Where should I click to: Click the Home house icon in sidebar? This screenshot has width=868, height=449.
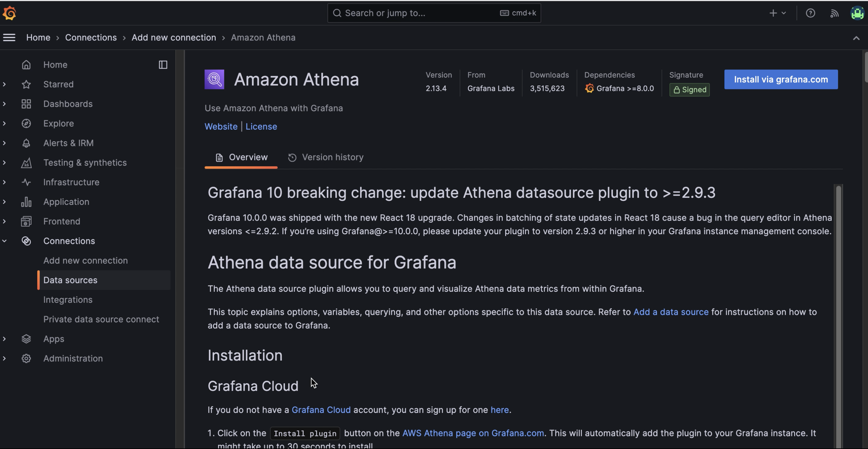[x=26, y=65]
